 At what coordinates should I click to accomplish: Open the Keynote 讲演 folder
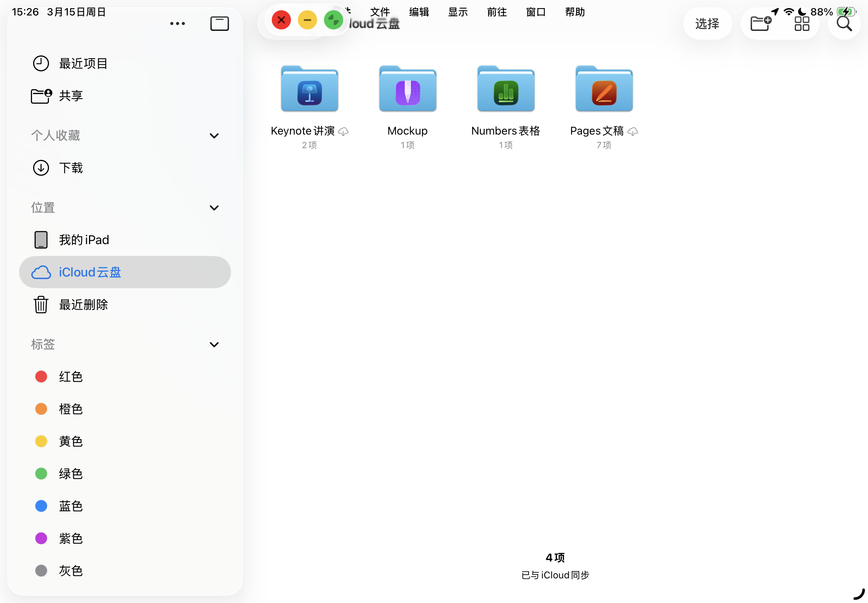click(x=309, y=91)
